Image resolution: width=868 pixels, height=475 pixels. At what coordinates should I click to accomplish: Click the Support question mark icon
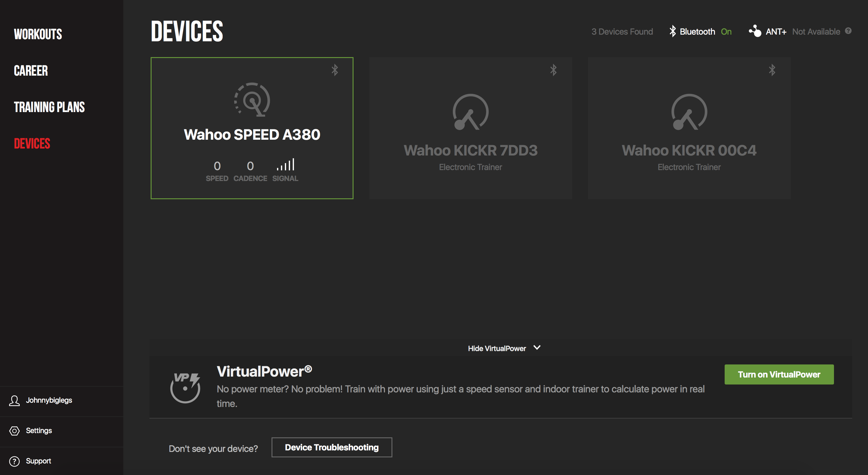coord(14,461)
